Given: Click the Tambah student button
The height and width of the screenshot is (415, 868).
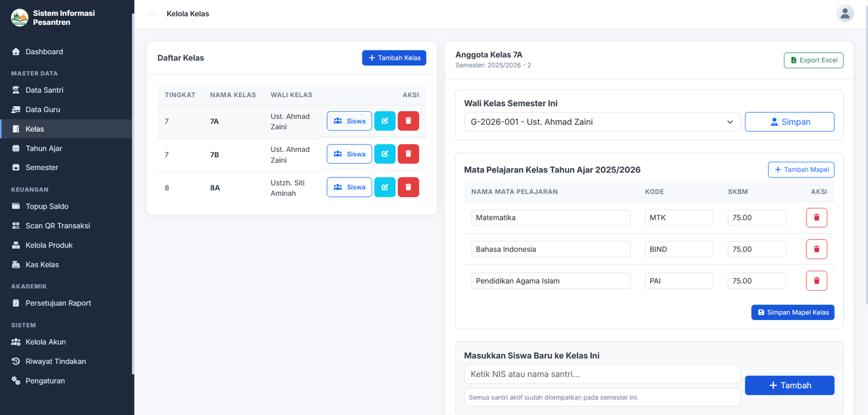Looking at the screenshot, I should coord(789,385).
